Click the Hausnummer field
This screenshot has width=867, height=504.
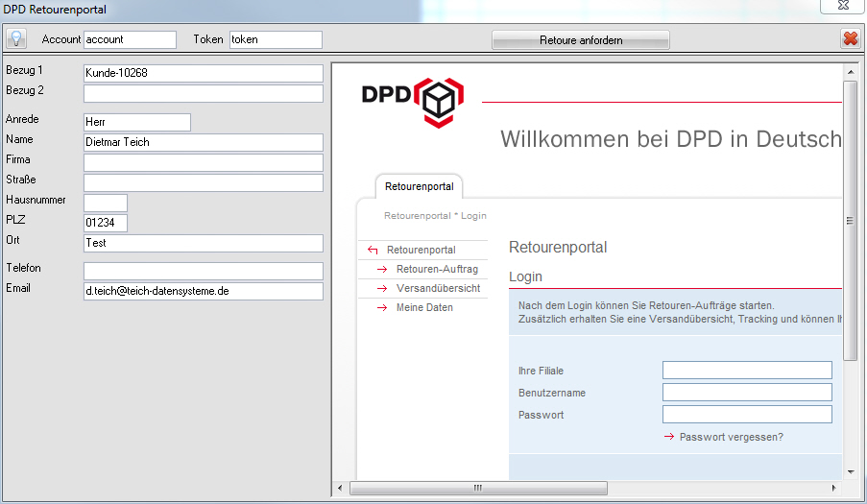coord(106,203)
